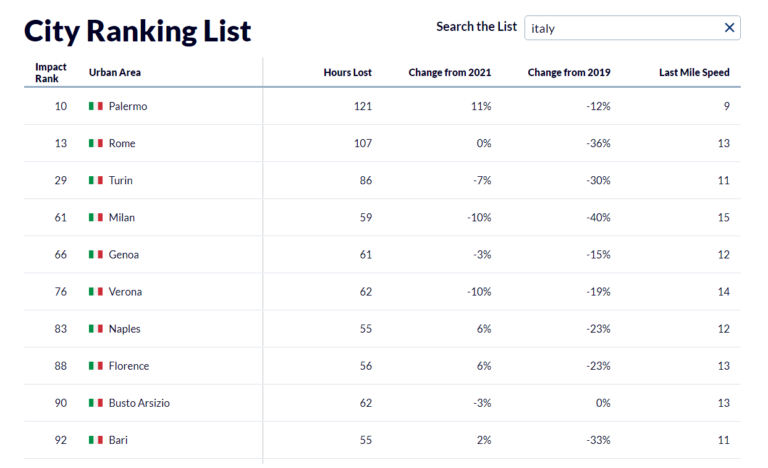768x468 pixels.
Task: Click the Italy flag beside Turin
Action: click(x=96, y=180)
